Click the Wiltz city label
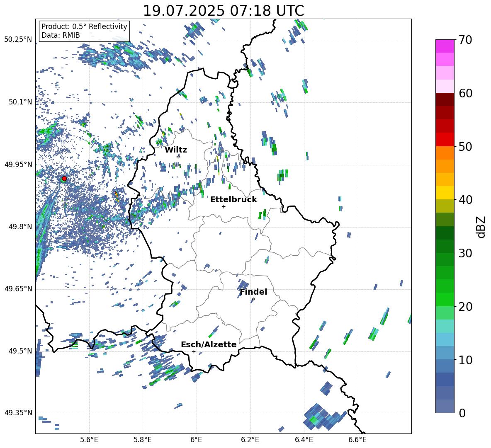The height and width of the screenshot is (448, 491). point(176,150)
